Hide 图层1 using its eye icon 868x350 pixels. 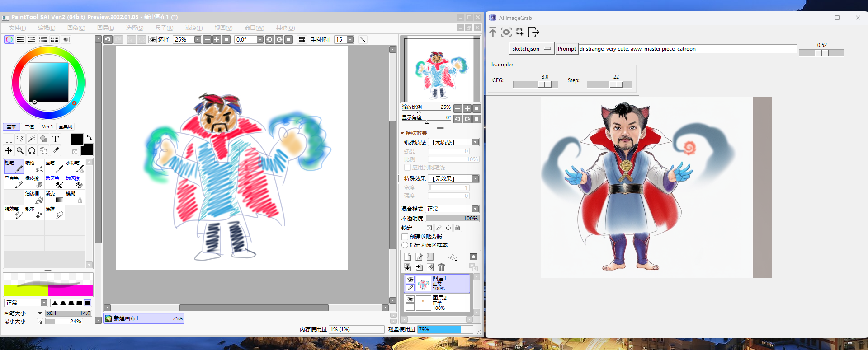point(410,280)
